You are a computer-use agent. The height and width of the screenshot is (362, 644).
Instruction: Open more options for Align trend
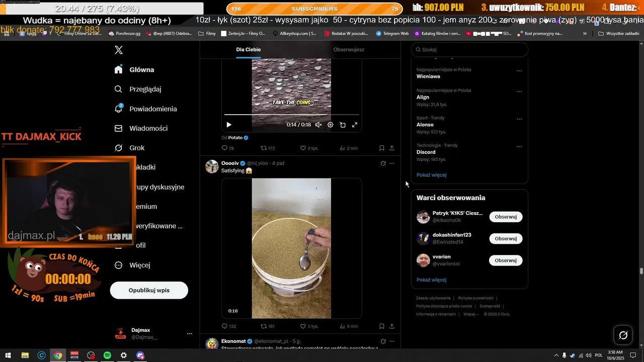pos(519,92)
